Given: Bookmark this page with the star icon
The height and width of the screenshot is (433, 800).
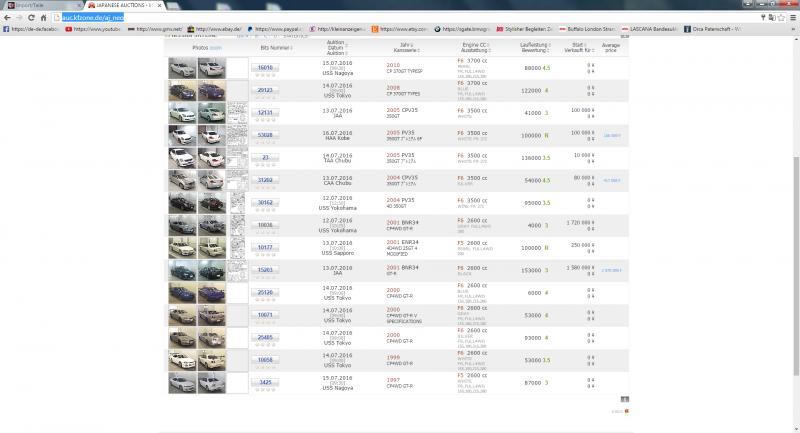Looking at the screenshot, I should (x=780, y=18).
